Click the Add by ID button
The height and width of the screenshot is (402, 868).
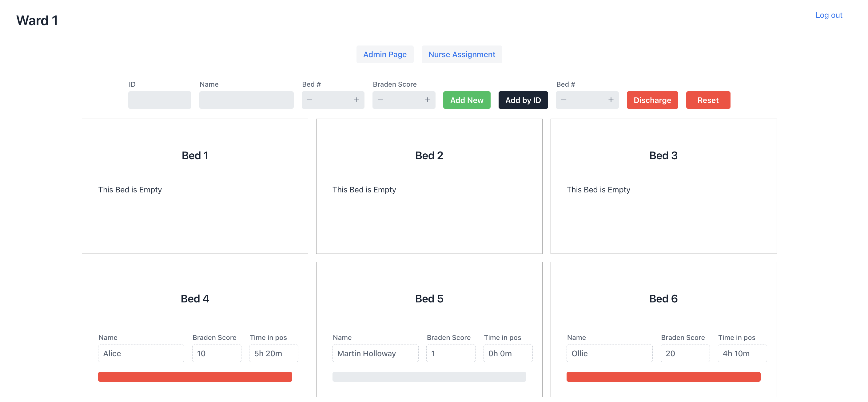pyautogui.click(x=523, y=100)
